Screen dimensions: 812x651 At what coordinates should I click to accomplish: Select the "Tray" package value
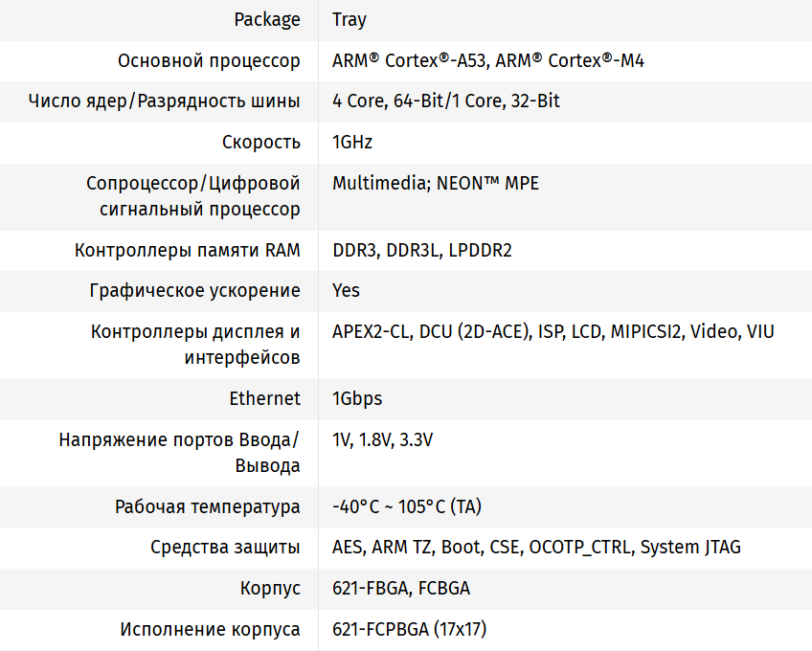pyautogui.click(x=350, y=19)
